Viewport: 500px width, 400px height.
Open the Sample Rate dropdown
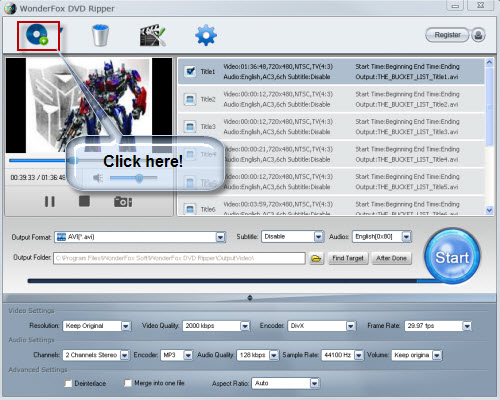[359, 355]
